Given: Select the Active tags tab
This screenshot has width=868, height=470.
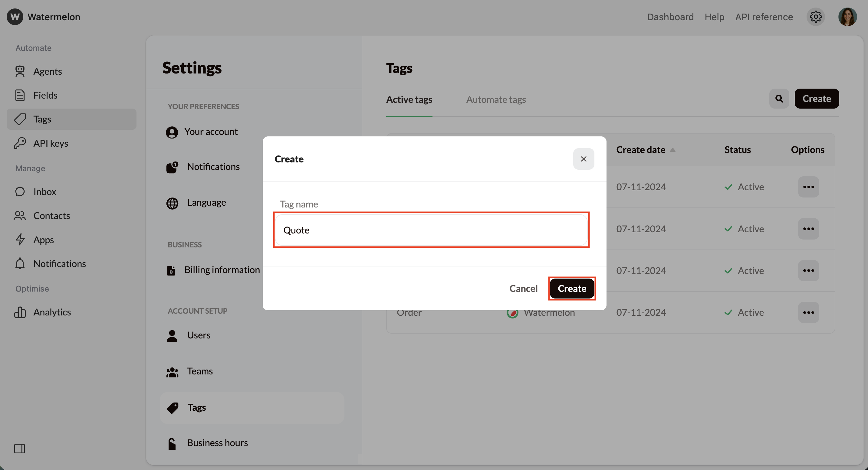Looking at the screenshot, I should pos(409,100).
